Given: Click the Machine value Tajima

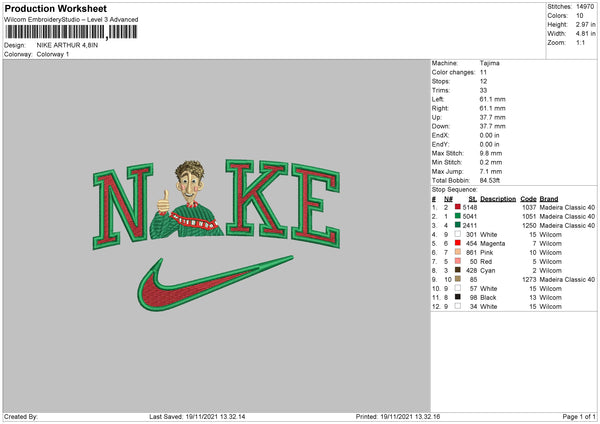Looking at the screenshot, I should 489,63.
